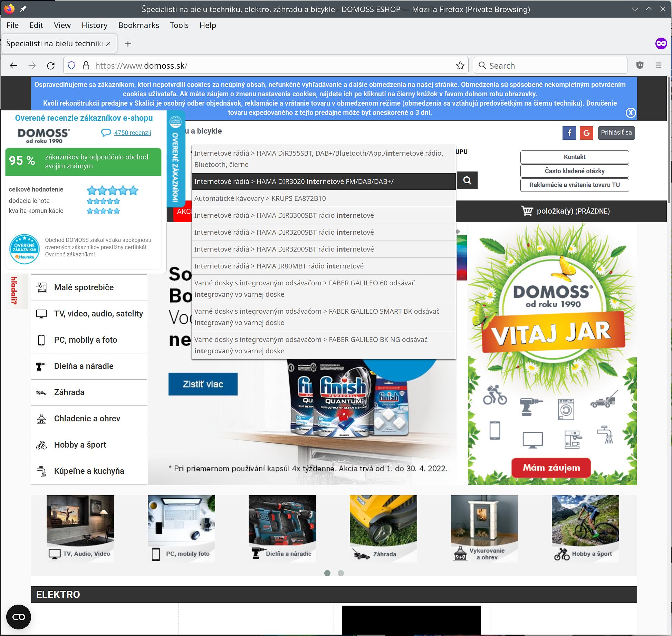The image size is (672, 636).
Task: Click the Firefox back arrow
Action: (13, 66)
